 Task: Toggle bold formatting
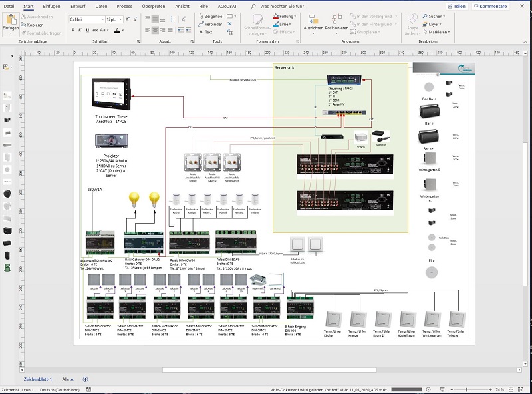(72, 30)
